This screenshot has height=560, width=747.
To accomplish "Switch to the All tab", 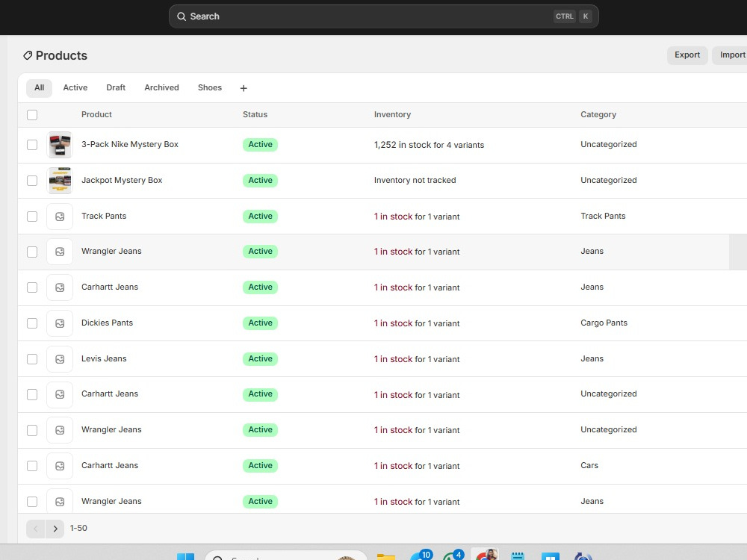I will (39, 87).
